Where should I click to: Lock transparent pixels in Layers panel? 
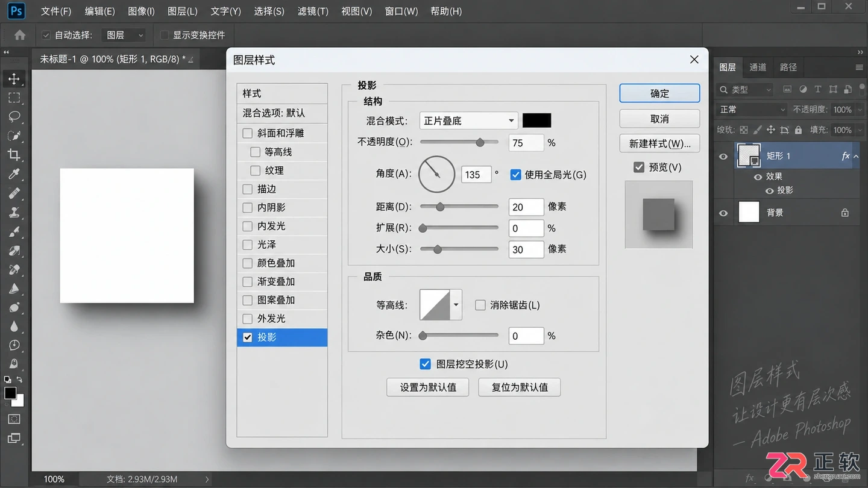click(744, 130)
